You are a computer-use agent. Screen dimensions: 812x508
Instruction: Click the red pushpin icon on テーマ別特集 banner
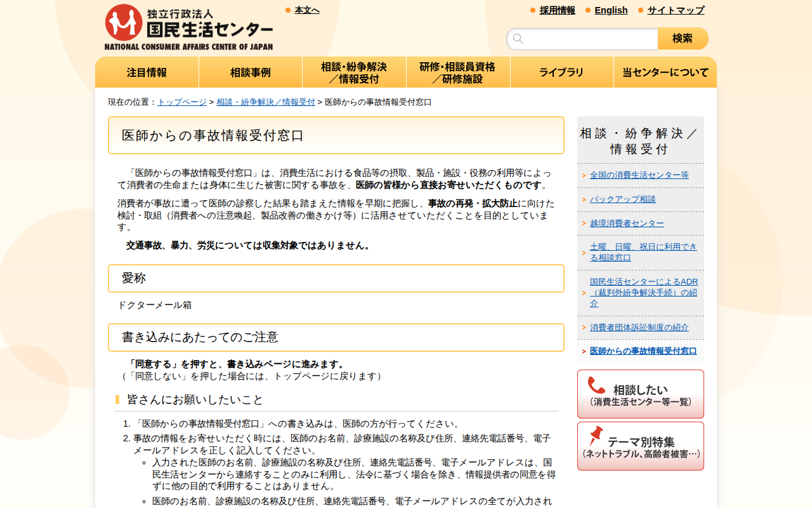pos(596,436)
